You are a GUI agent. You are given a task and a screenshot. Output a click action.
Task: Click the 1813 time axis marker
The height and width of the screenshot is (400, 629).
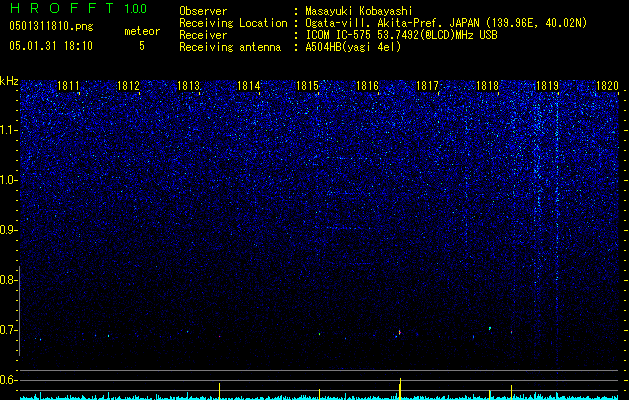coord(188,86)
